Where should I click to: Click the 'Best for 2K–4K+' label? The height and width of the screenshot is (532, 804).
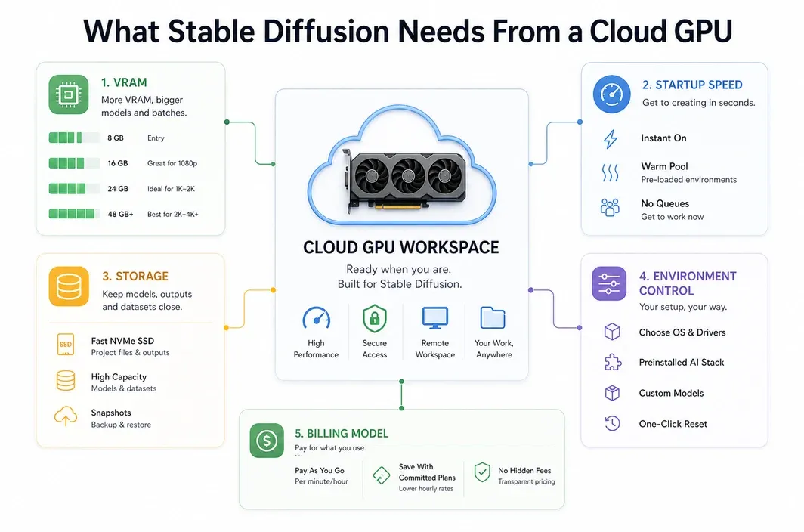click(x=173, y=214)
